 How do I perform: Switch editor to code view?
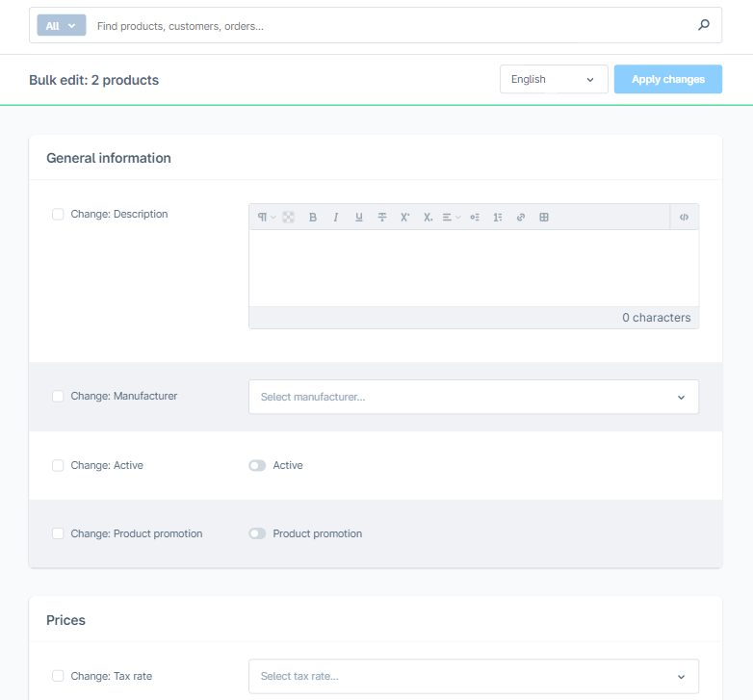click(684, 218)
